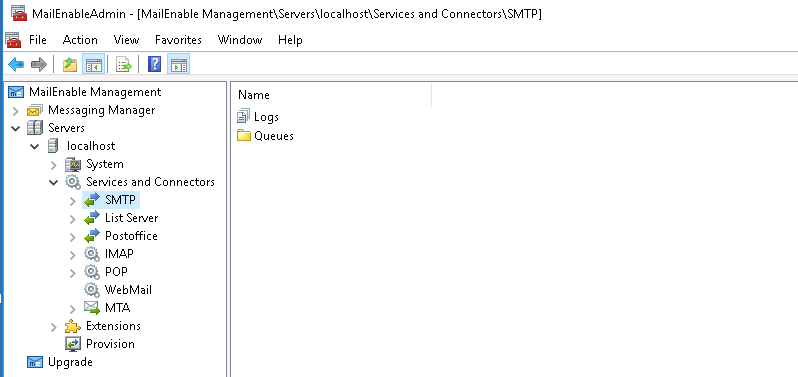The width and height of the screenshot is (798, 377).
Task: Toggle Show/Hide Console Tree toolbar icon
Action: 94,65
